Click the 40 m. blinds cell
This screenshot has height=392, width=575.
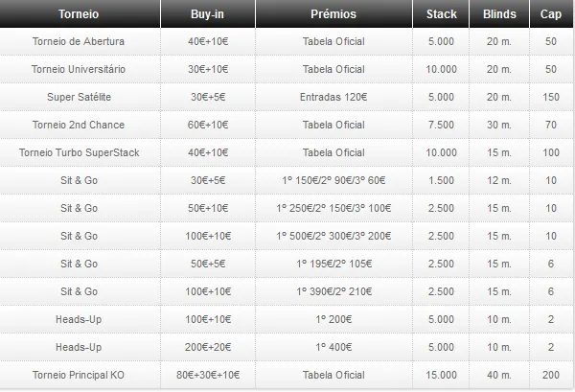(497, 375)
